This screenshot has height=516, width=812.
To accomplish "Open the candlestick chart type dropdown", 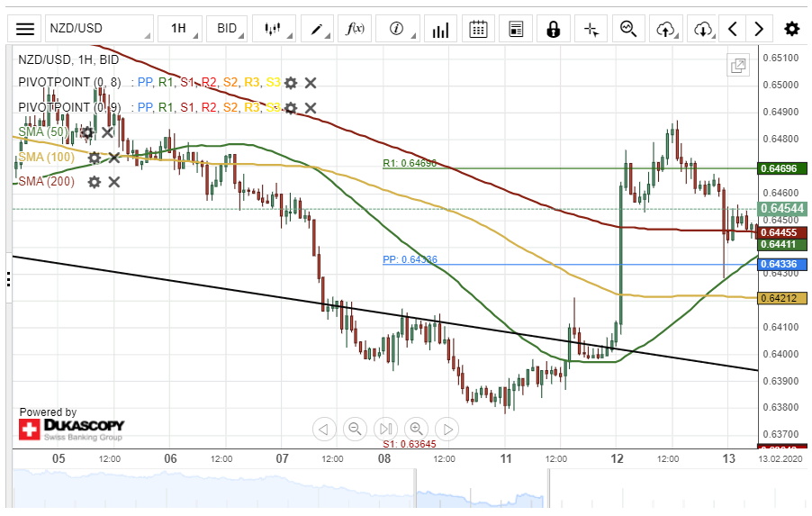I will click(x=274, y=29).
